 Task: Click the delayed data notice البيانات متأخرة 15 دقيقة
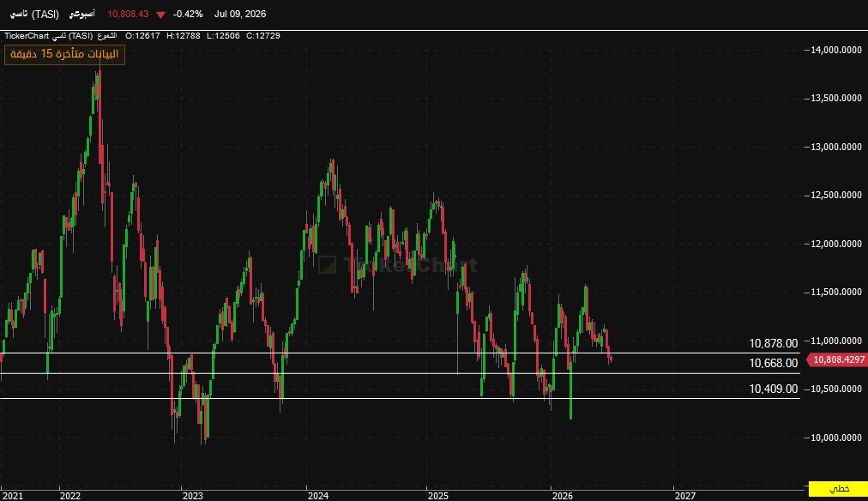tap(65, 54)
